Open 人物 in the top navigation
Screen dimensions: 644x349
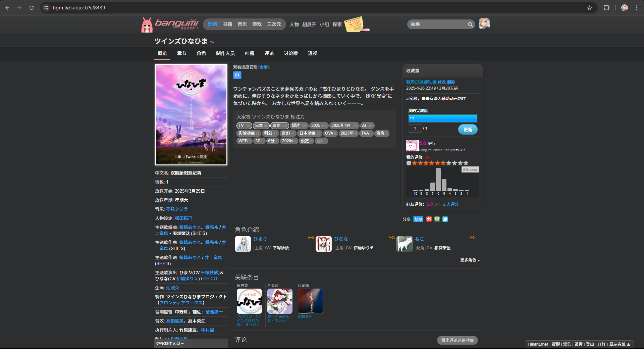pyautogui.click(x=294, y=24)
